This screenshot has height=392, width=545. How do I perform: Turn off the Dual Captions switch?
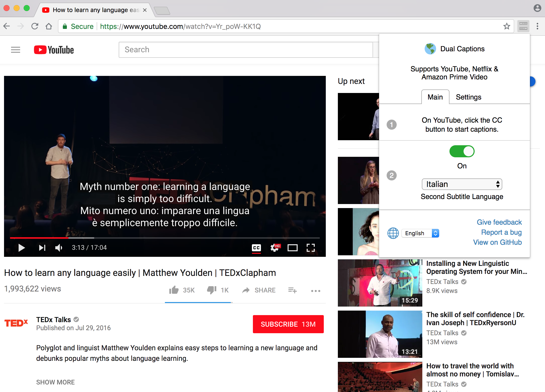click(x=462, y=152)
